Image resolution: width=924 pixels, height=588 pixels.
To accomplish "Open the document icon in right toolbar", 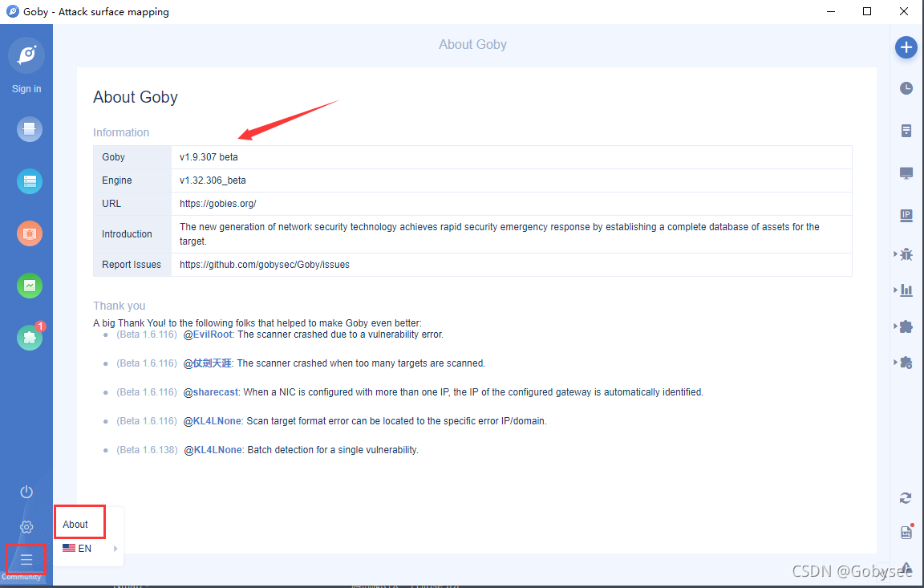I will (906, 131).
